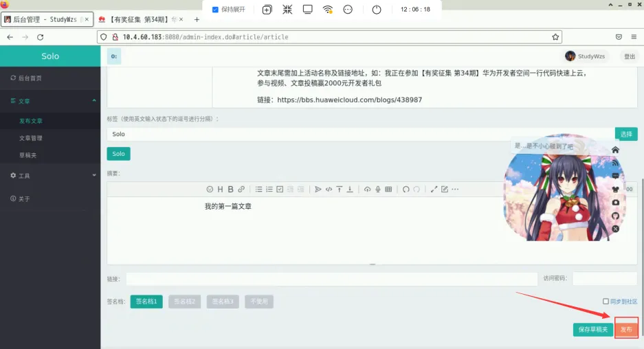Insert a line before the cursor

point(340,190)
